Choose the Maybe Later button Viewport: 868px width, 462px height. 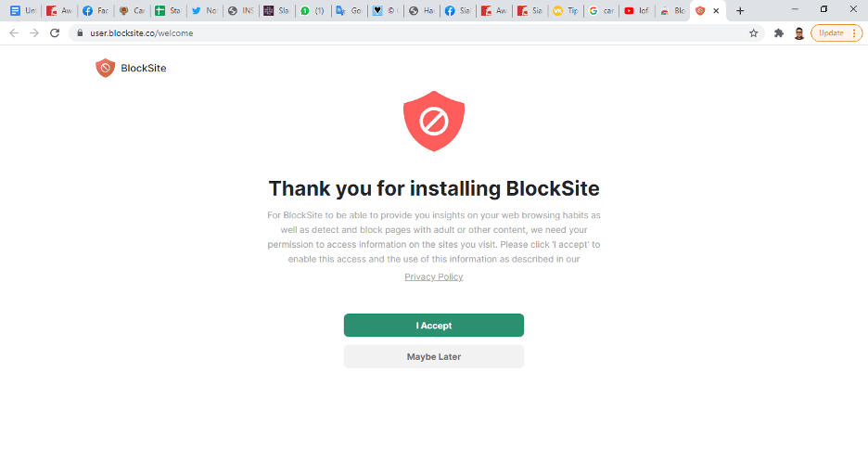pos(433,357)
